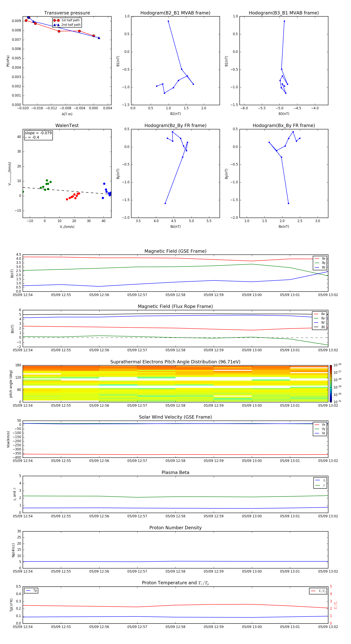Select the Vx entry in velocity legend
The image size is (351, 644).
320,425
